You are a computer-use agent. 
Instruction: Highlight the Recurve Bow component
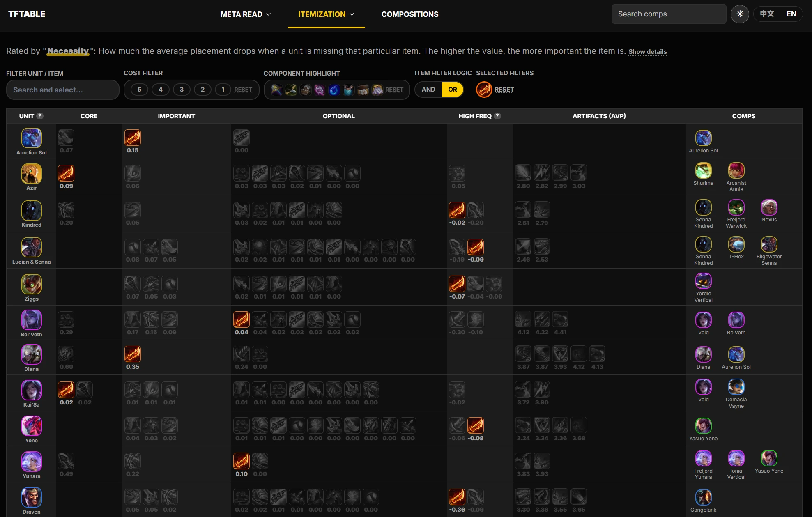[x=291, y=90]
